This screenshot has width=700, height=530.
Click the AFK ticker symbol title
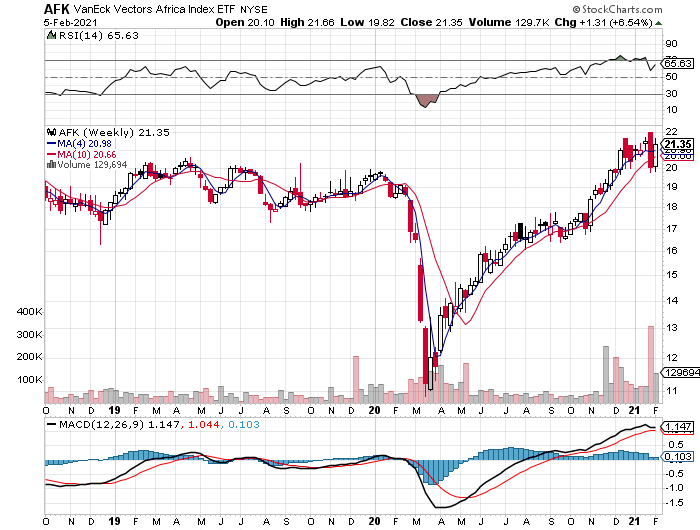[56, 7]
